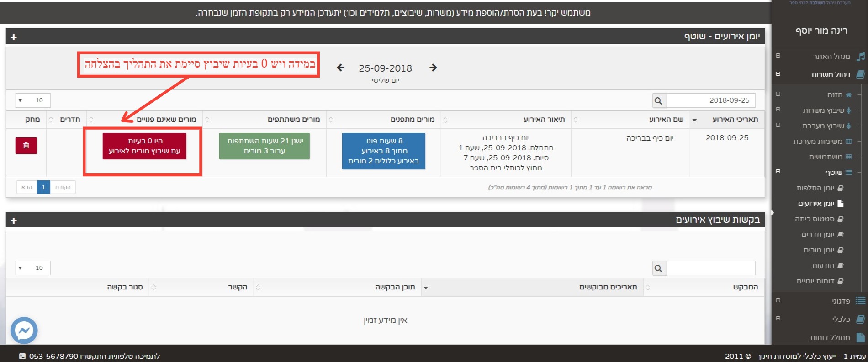The width and height of the screenshot is (868, 362).
Task: Click the music note icon next to מנהל האתר
Action: 861,57
